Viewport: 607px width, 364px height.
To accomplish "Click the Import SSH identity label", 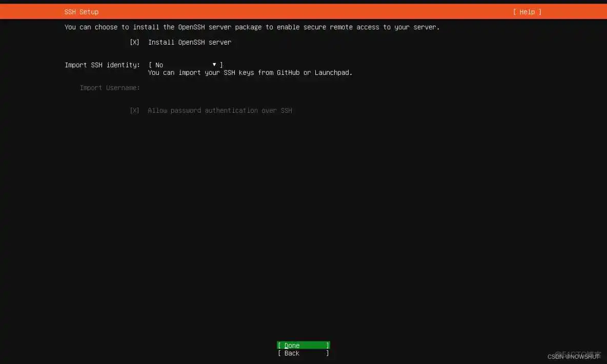I will (102, 65).
